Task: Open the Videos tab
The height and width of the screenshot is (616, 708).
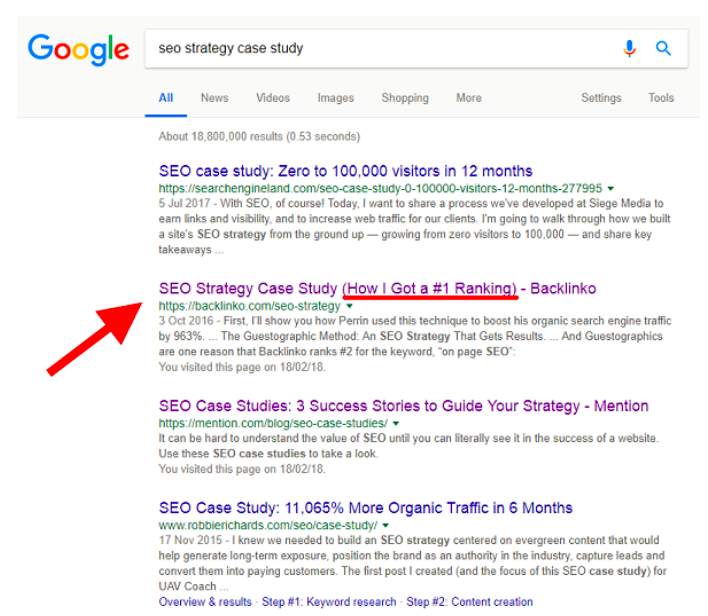Action: click(x=273, y=98)
